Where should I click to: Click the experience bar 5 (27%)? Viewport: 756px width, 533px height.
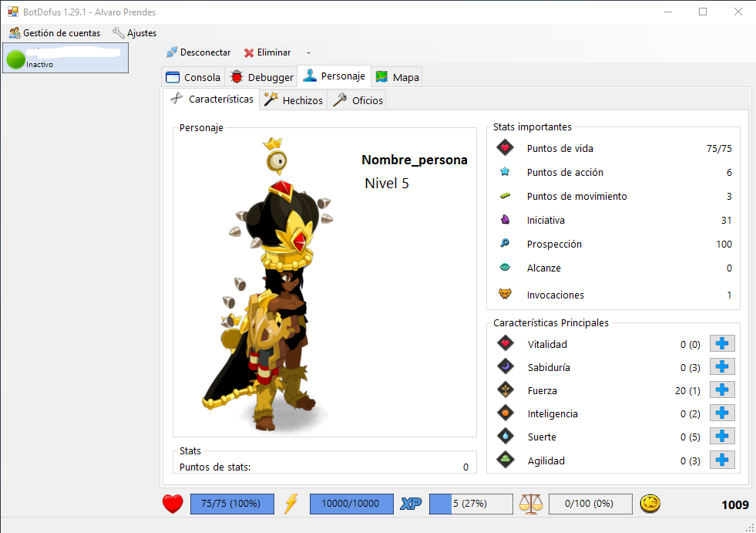471,504
